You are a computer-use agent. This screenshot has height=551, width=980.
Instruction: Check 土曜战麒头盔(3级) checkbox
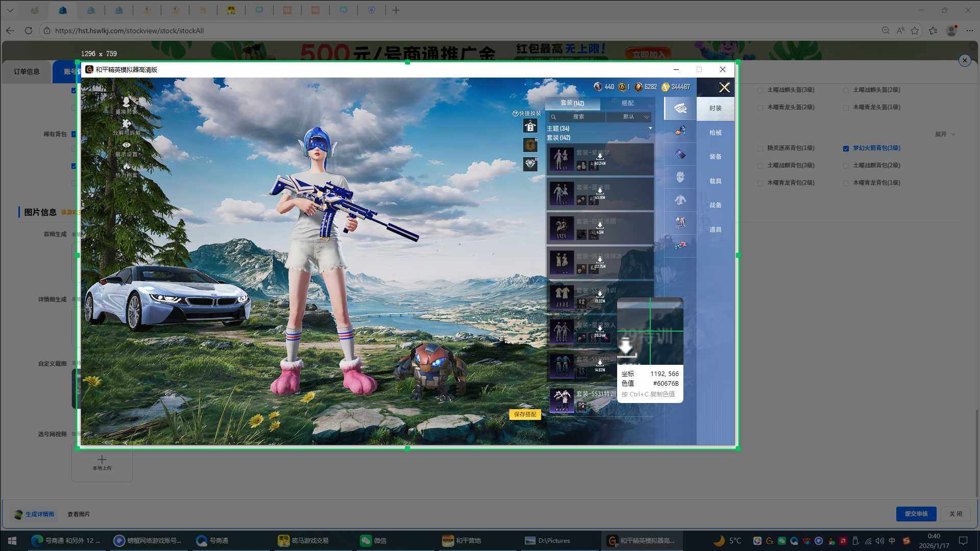pos(761,90)
